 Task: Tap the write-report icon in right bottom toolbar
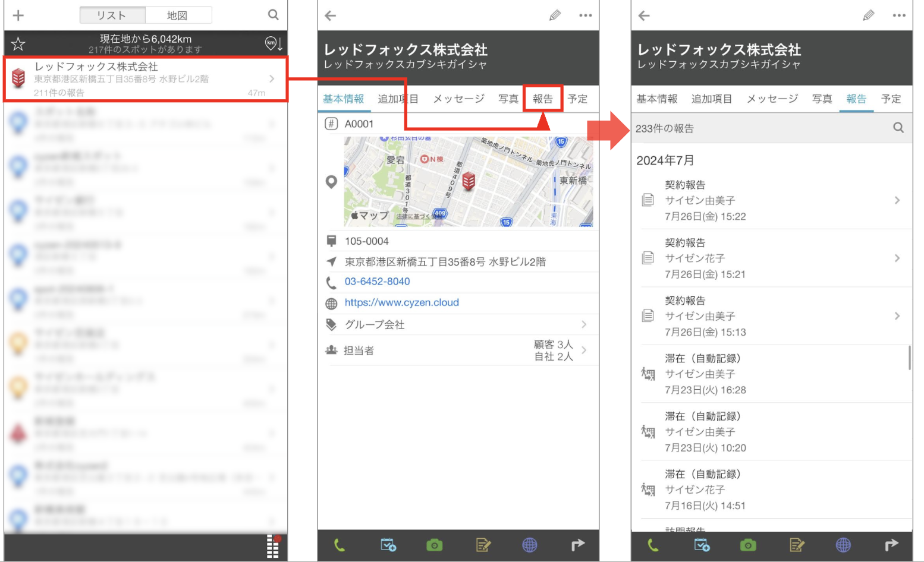point(797,545)
